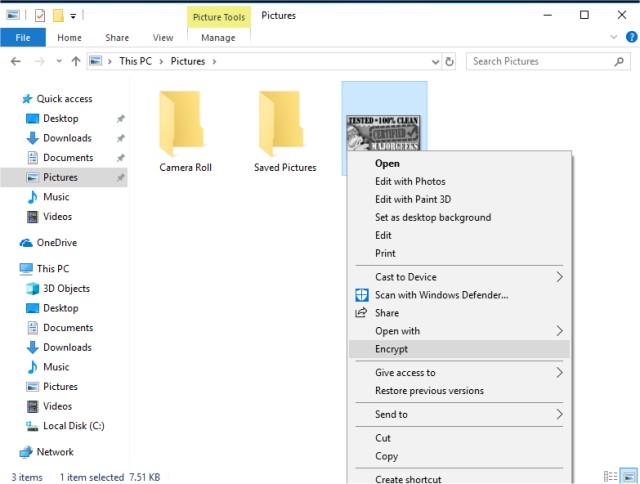
Task: Expand the Open with submenu
Action: (x=459, y=331)
